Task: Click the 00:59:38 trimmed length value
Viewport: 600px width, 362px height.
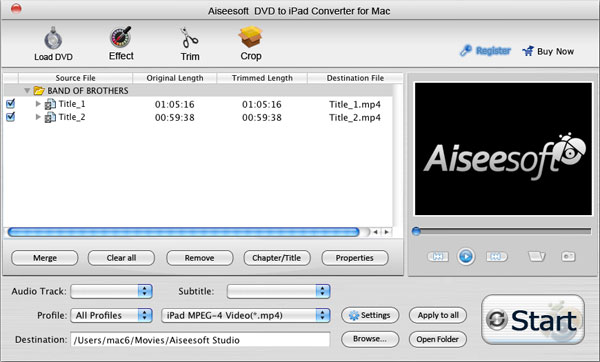Action: coord(262,117)
